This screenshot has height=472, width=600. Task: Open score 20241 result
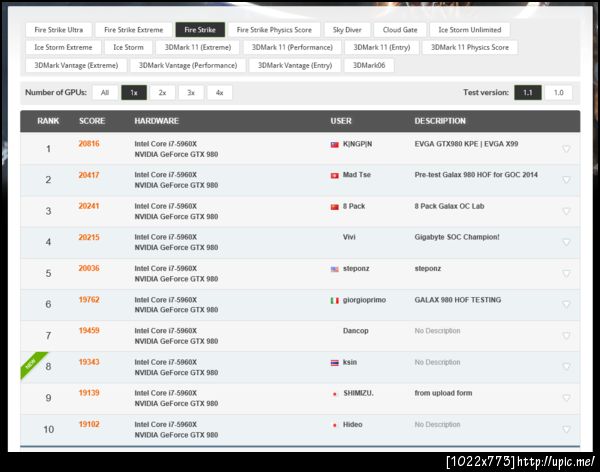click(89, 206)
